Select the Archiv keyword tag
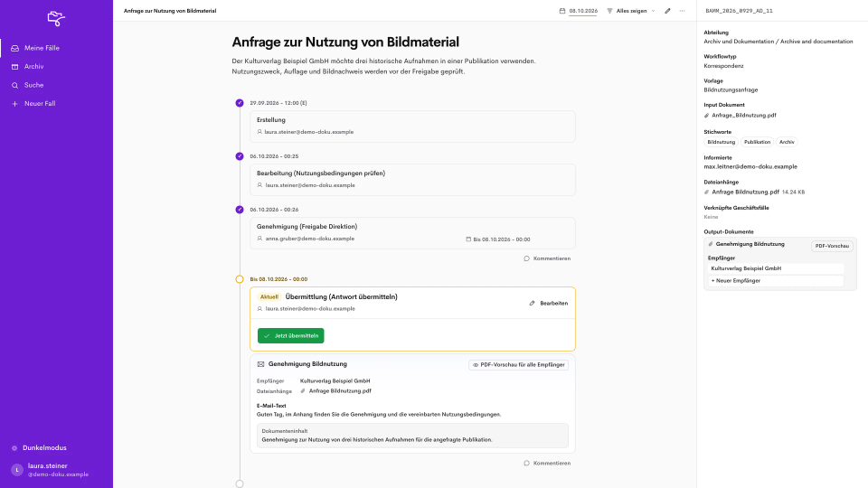The width and height of the screenshot is (868, 488). point(787,142)
